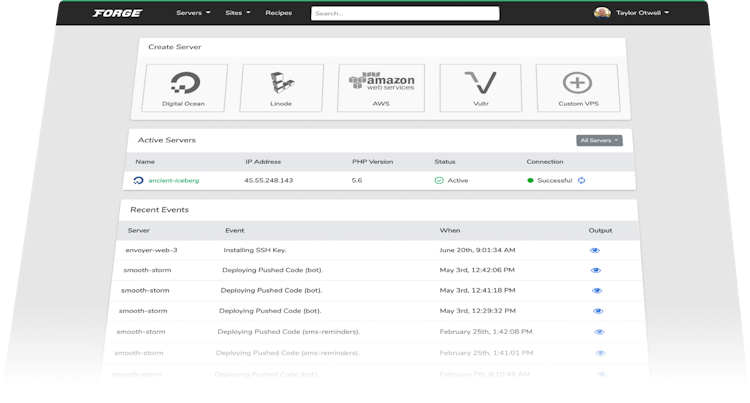750x403 pixels.
Task: View output for May 3rd 12:29:32 PM event
Action: coord(598,311)
